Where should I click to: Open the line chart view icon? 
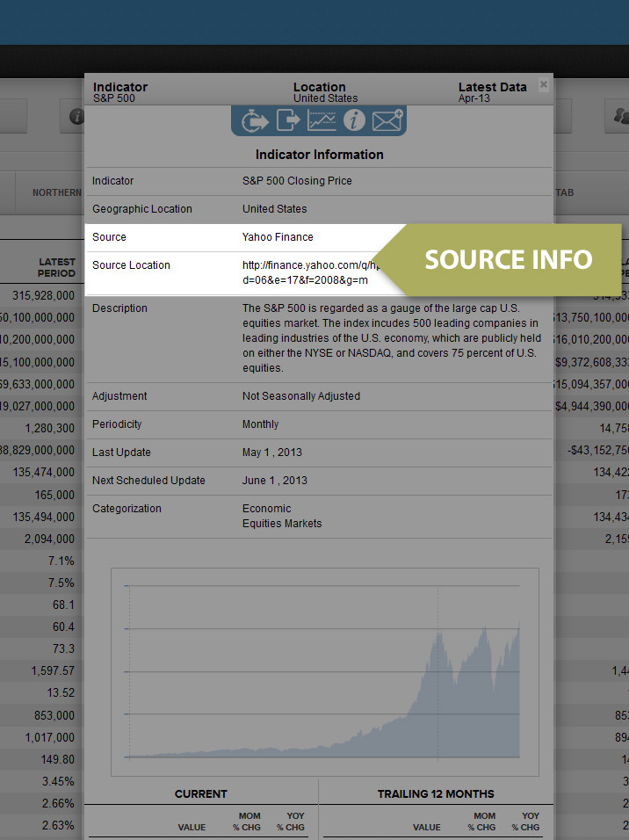[x=322, y=120]
